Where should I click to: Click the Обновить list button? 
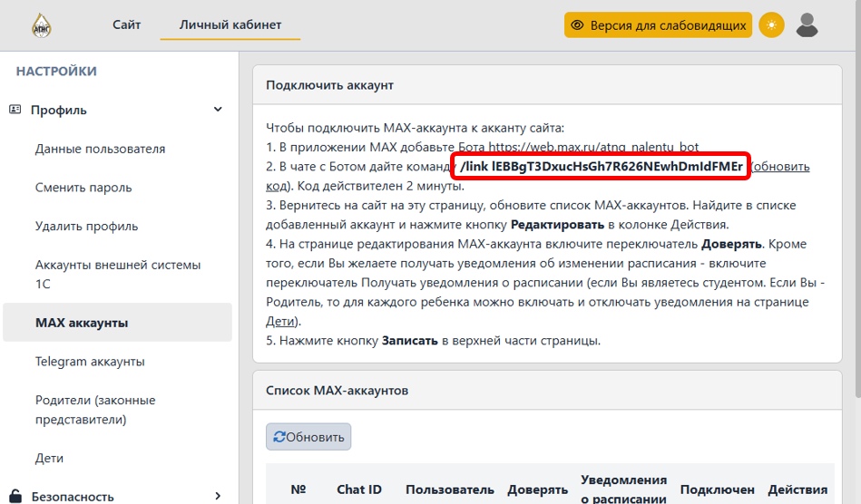[308, 437]
